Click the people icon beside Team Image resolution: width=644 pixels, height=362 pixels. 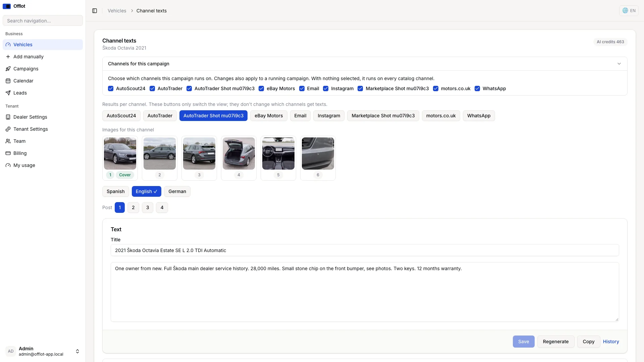(8, 141)
